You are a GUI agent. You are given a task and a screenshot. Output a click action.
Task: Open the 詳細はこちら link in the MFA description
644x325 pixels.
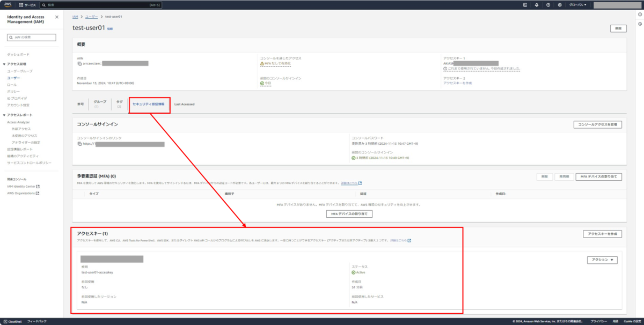point(351,183)
